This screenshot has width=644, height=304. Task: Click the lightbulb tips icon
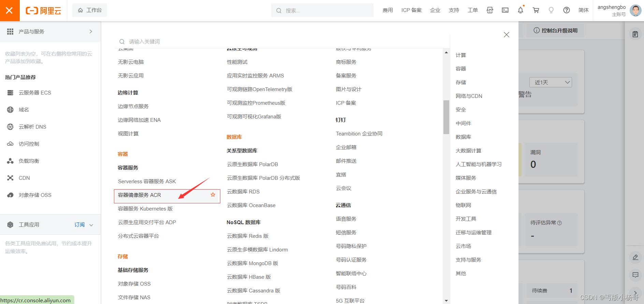551,10
